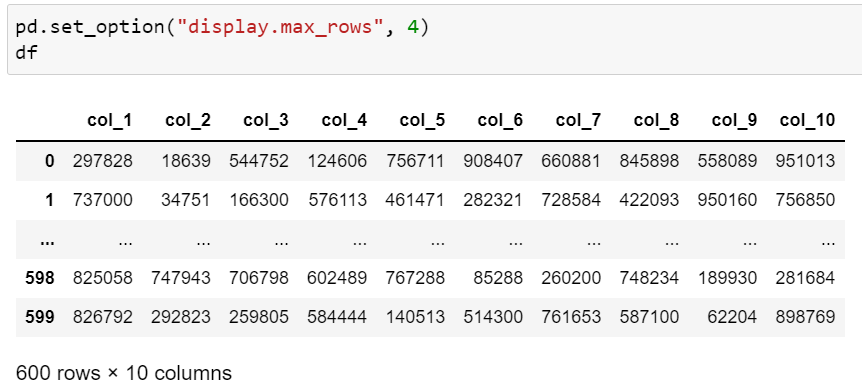The image size is (862, 389).
Task: Click cell value 259805
Action: (258, 317)
